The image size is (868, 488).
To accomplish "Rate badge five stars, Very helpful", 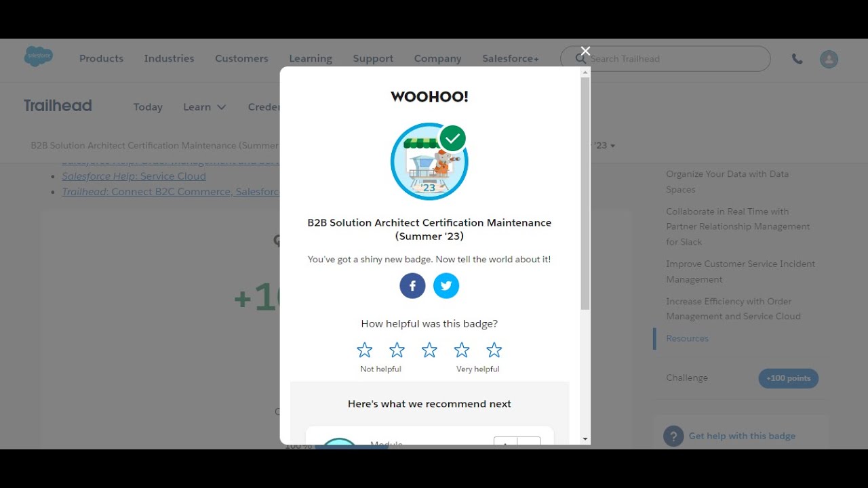I will click(494, 350).
